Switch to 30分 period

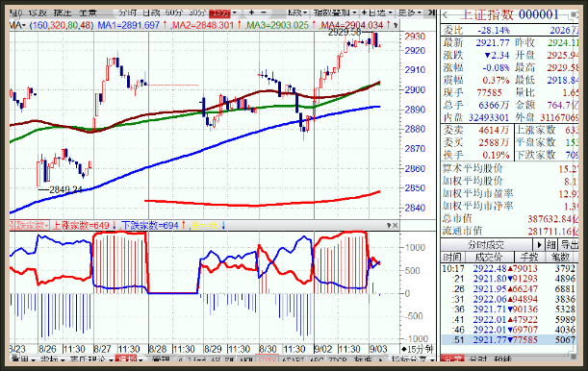pyautogui.click(x=197, y=12)
